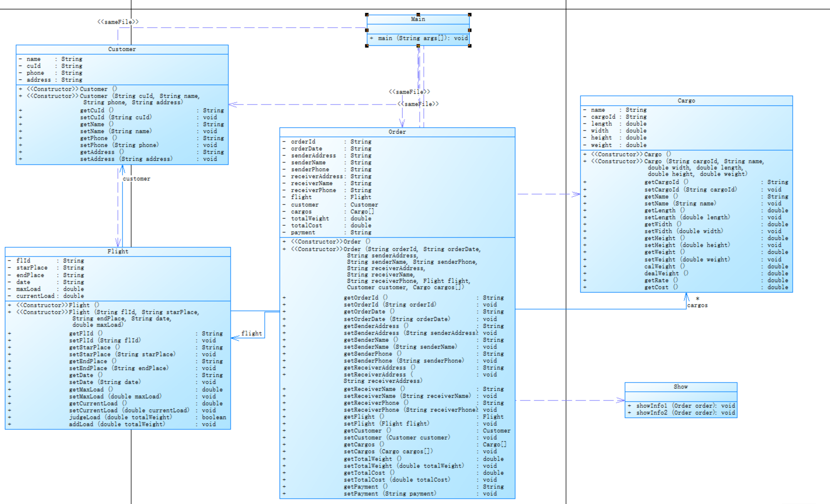Click the 'cargos' association role label
Viewport: 830px width, 504px height.
(x=697, y=305)
